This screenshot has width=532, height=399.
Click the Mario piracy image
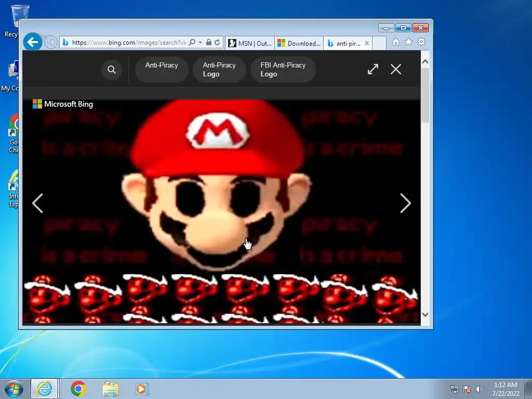pyautogui.click(x=221, y=211)
